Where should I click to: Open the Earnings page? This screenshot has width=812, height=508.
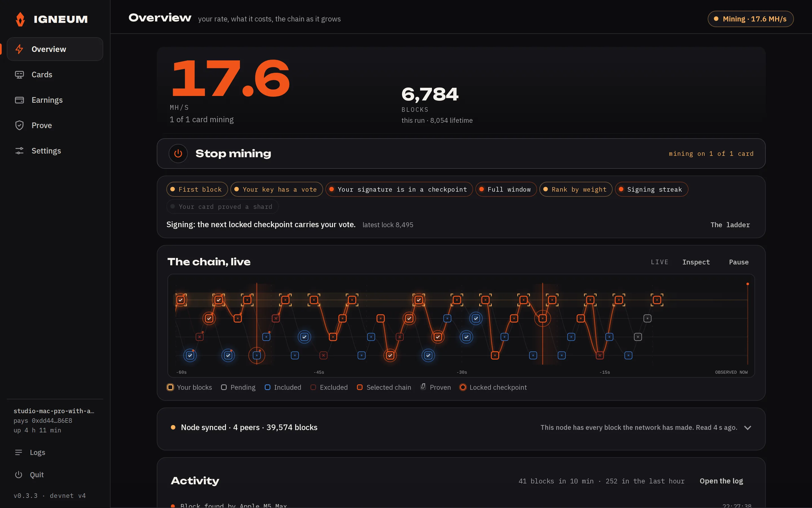click(55, 100)
